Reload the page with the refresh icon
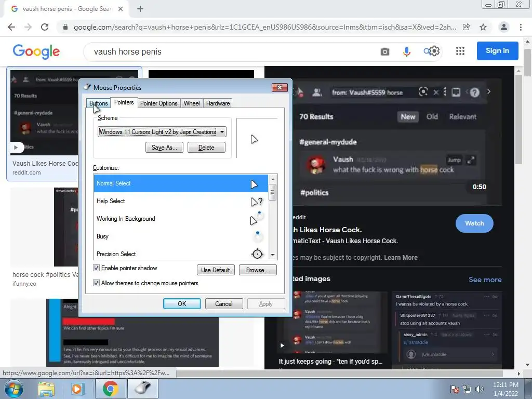This screenshot has width=532, height=399. click(x=45, y=27)
